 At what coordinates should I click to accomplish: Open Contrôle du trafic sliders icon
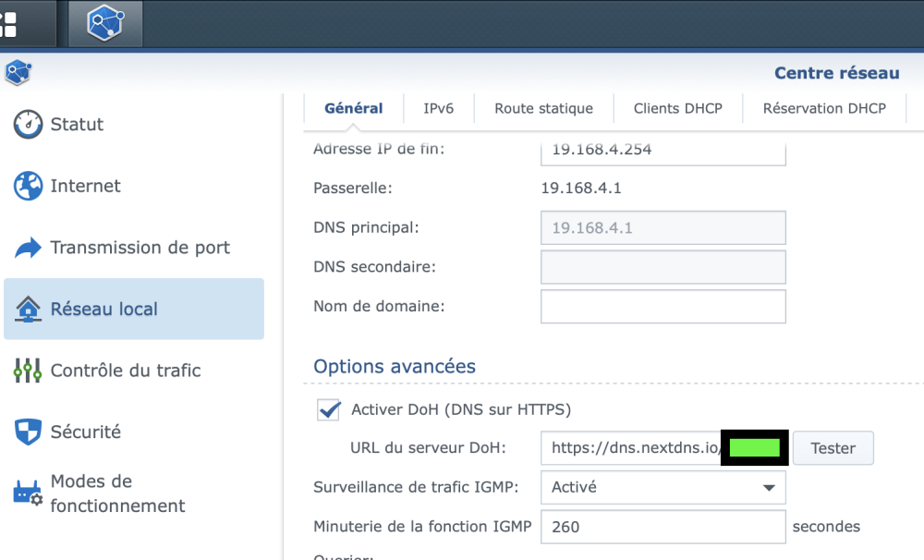pos(28,371)
